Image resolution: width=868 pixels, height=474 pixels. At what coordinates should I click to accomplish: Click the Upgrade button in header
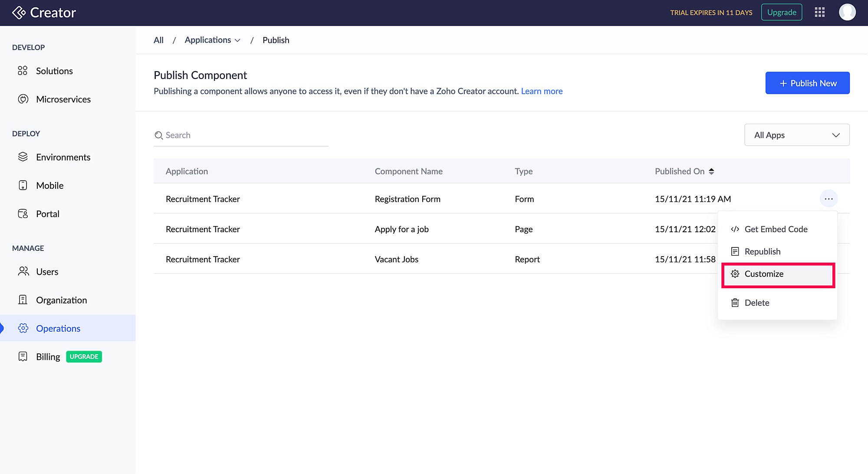[781, 12]
